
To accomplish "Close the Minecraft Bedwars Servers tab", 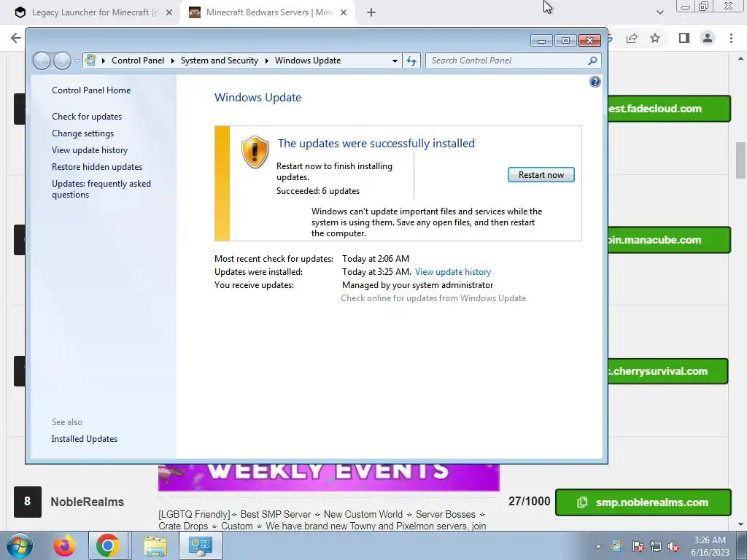I will [x=344, y=13].
